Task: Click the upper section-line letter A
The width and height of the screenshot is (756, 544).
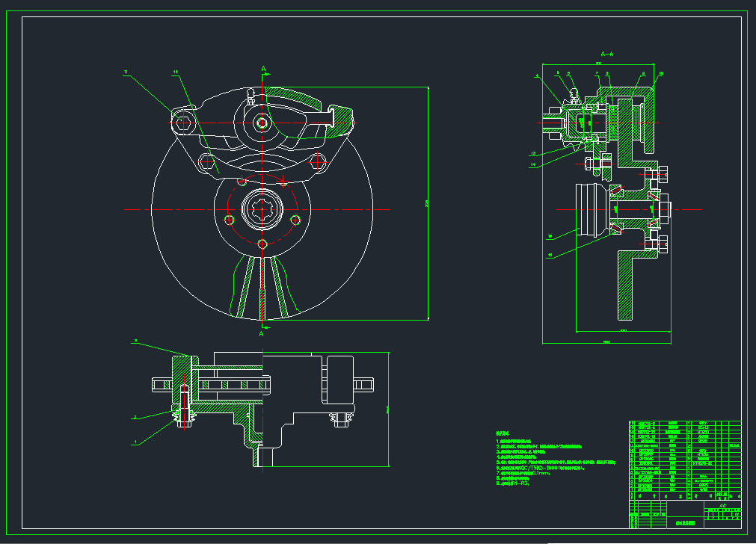Action: click(x=263, y=69)
